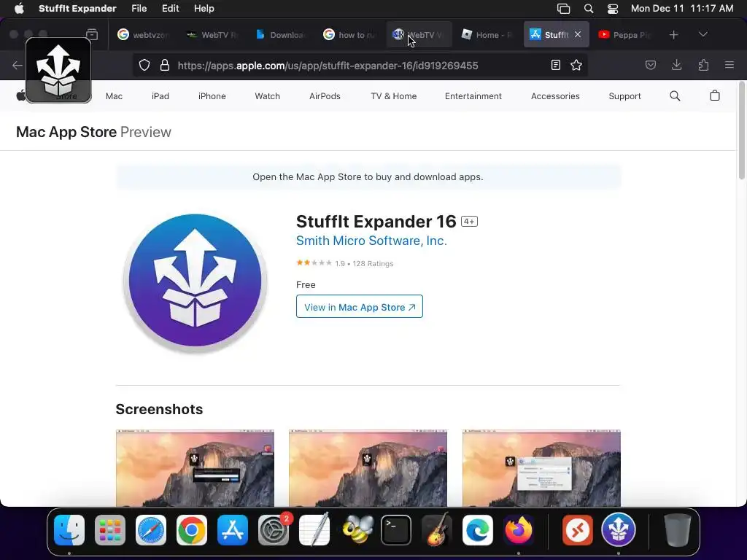Open Finder from the Dock
747x560 pixels.
(x=69, y=530)
